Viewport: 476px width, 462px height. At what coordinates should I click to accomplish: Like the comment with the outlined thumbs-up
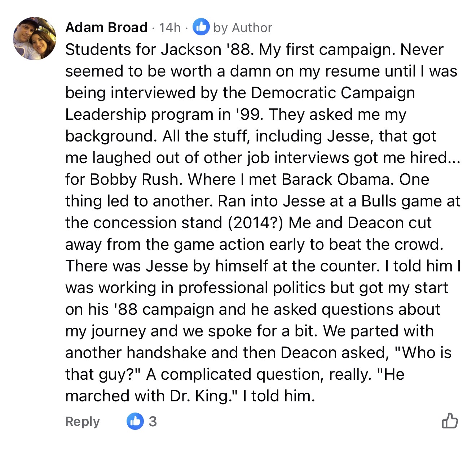450,421
